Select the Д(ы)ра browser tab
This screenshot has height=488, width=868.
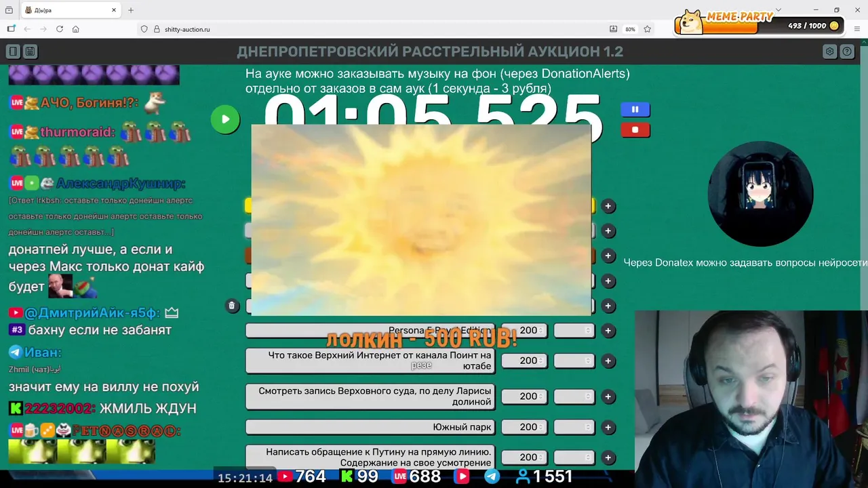[x=71, y=10]
